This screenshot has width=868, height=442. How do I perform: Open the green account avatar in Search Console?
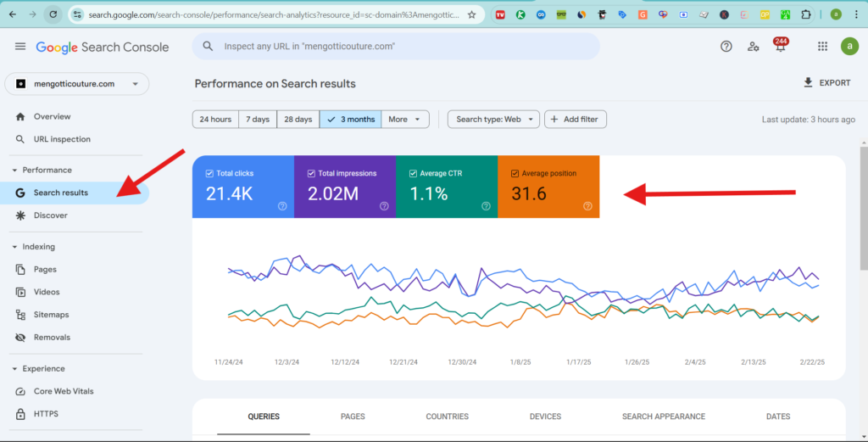click(849, 47)
